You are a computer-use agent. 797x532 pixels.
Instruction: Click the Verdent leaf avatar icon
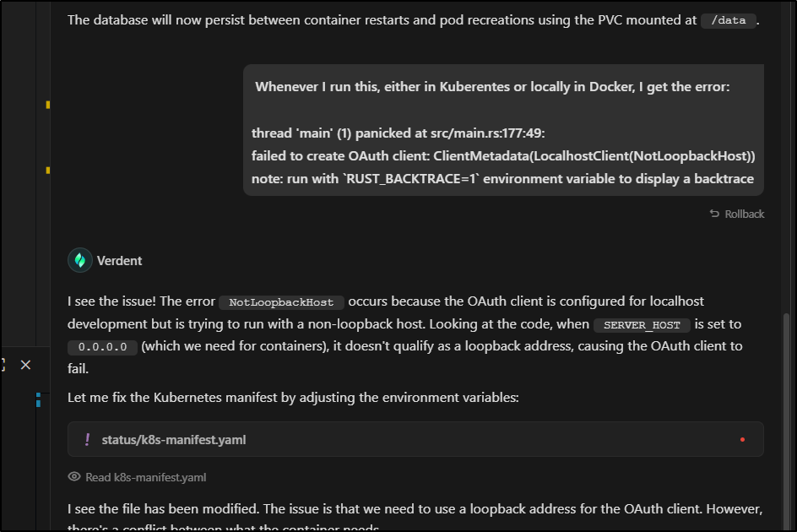click(x=80, y=261)
